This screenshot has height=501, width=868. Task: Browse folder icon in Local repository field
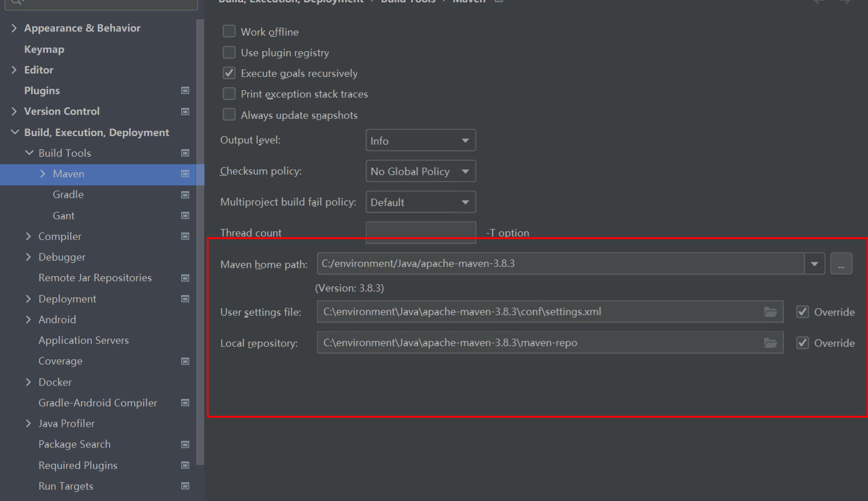tap(771, 343)
